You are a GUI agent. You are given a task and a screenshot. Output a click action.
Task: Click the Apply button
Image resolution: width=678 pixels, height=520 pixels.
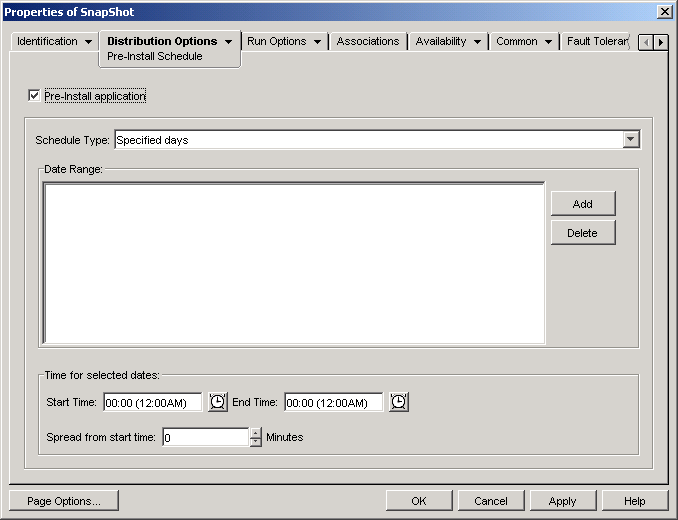tap(563, 501)
